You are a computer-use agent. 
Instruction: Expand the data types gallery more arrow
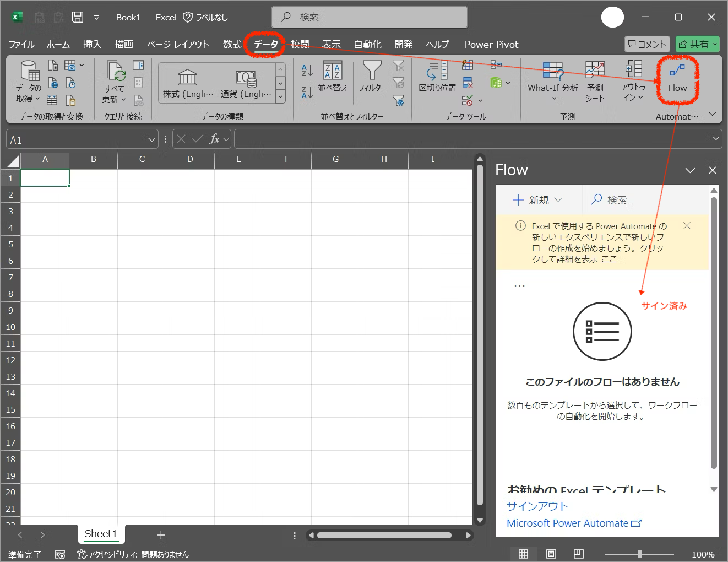[280, 97]
